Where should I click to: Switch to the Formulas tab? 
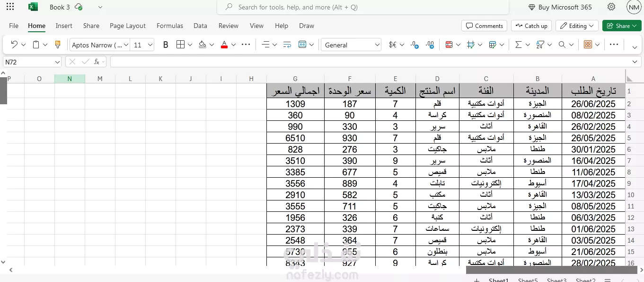point(170,26)
